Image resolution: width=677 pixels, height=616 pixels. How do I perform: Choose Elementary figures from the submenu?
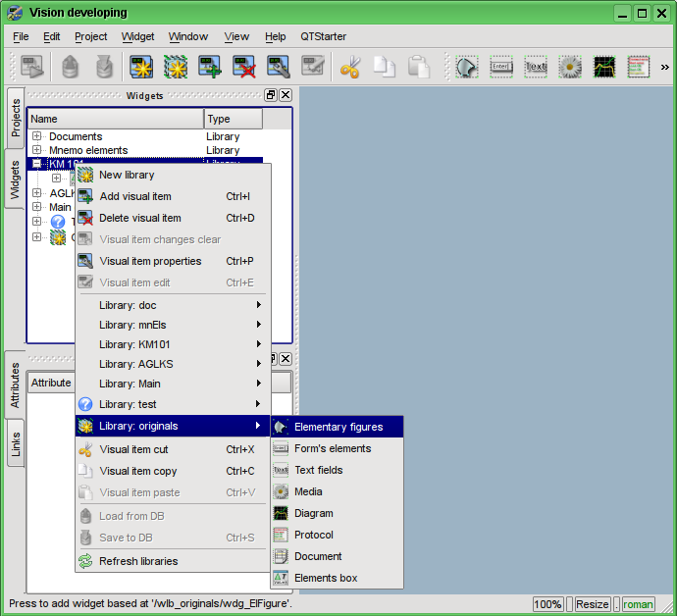click(x=338, y=427)
